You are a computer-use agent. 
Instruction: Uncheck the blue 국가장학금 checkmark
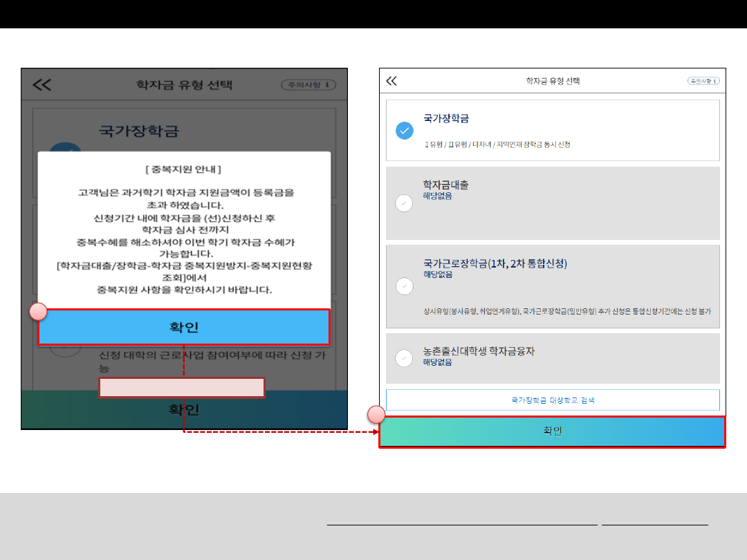(405, 130)
